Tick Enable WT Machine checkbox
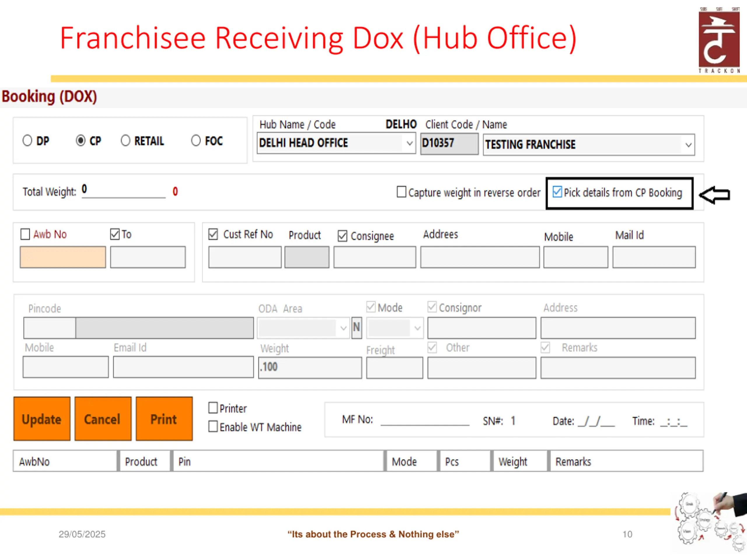Viewport: 747px width, 560px height. pos(213,426)
